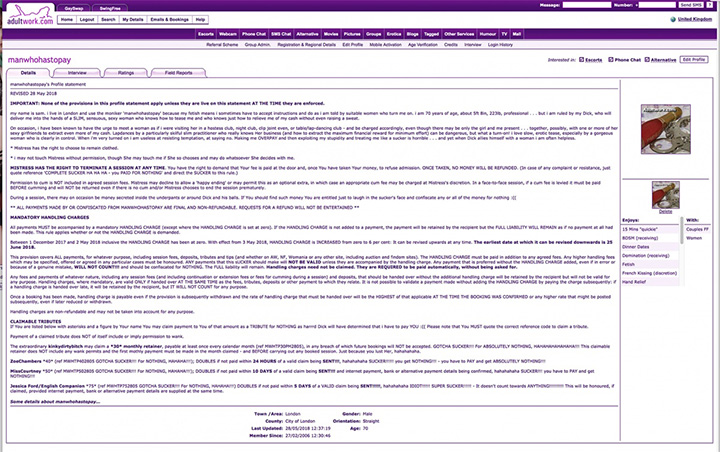Open My Details

pyautogui.click(x=133, y=20)
